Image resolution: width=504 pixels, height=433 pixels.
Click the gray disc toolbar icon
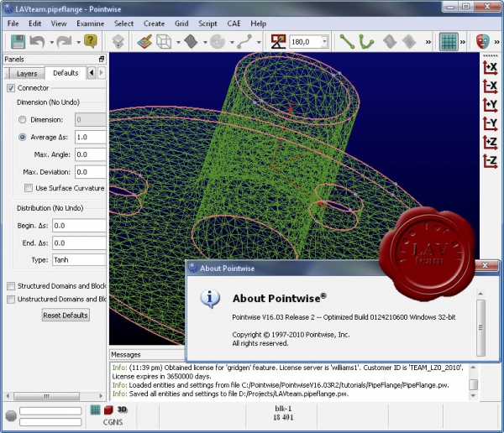(x=218, y=42)
